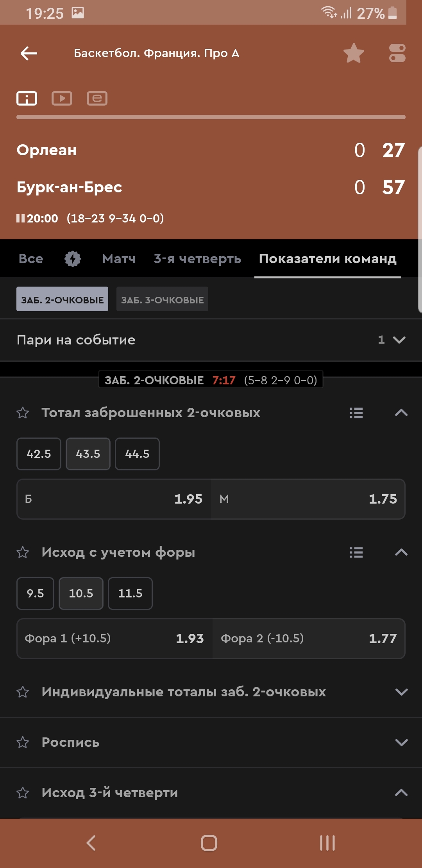Favorite the Исход с учетом форы market

tap(23, 552)
